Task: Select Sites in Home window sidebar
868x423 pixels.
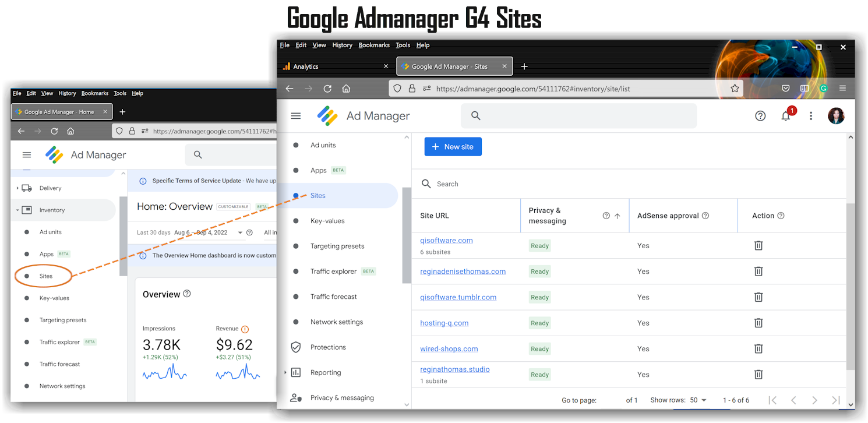Action: pyautogui.click(x=46, y=276)
